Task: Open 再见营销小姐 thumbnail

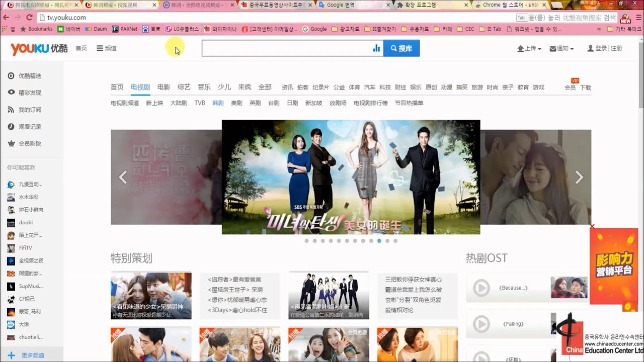Action: [329, 296]
